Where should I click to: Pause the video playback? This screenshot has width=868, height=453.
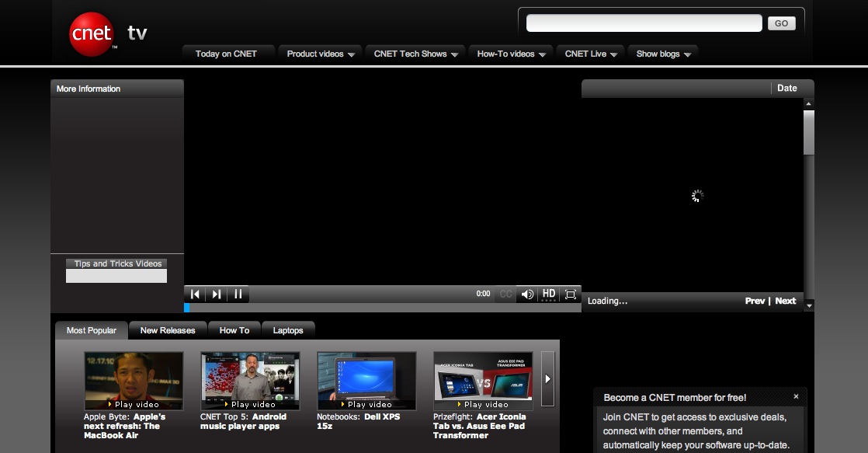[238, 294]
